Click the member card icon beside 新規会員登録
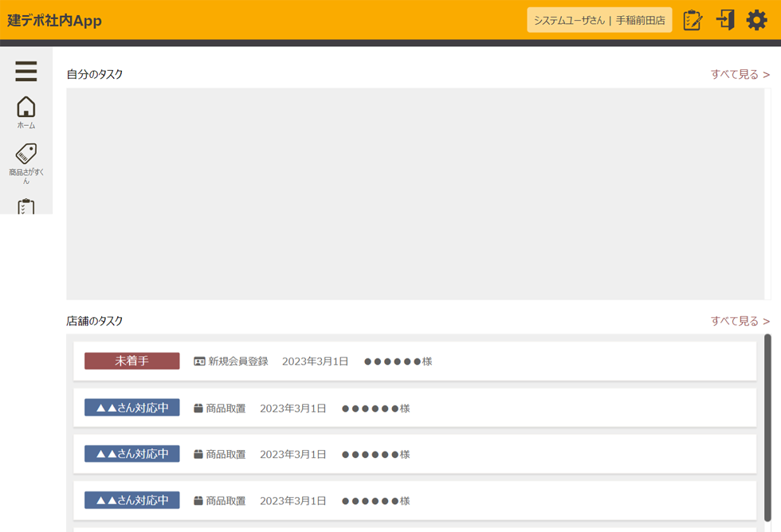The image size is (781, 532). click(199, 362)
